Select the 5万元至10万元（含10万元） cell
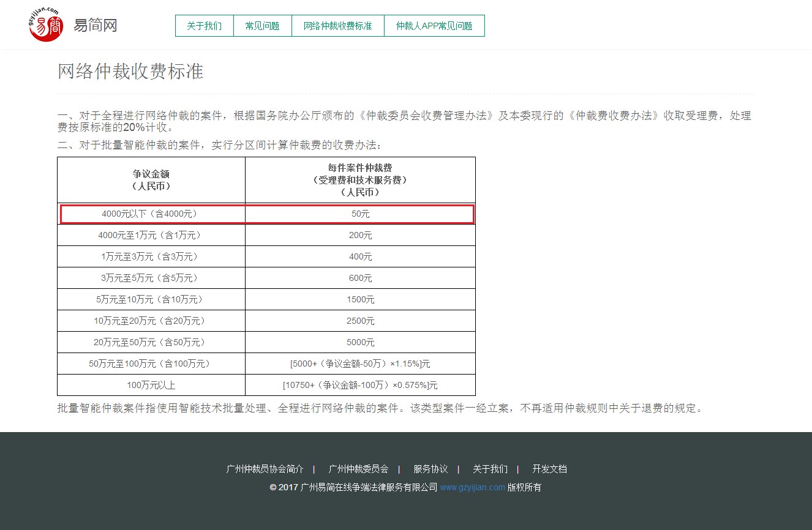 click(151, 300)
